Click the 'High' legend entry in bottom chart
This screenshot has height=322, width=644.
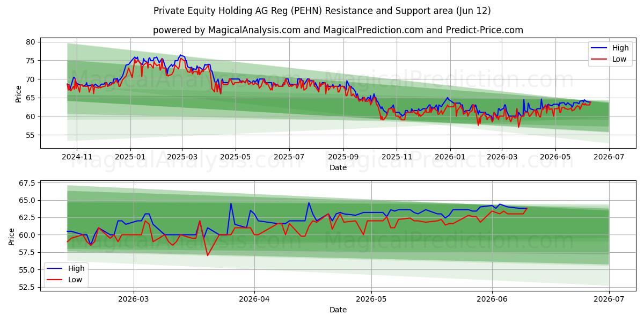[x=76, y=268]
